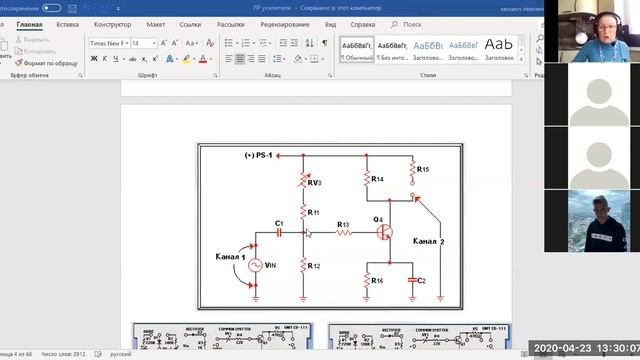Click the Копировать copy button
Viewport: 640px width, 360px height.
pos(36,51)
